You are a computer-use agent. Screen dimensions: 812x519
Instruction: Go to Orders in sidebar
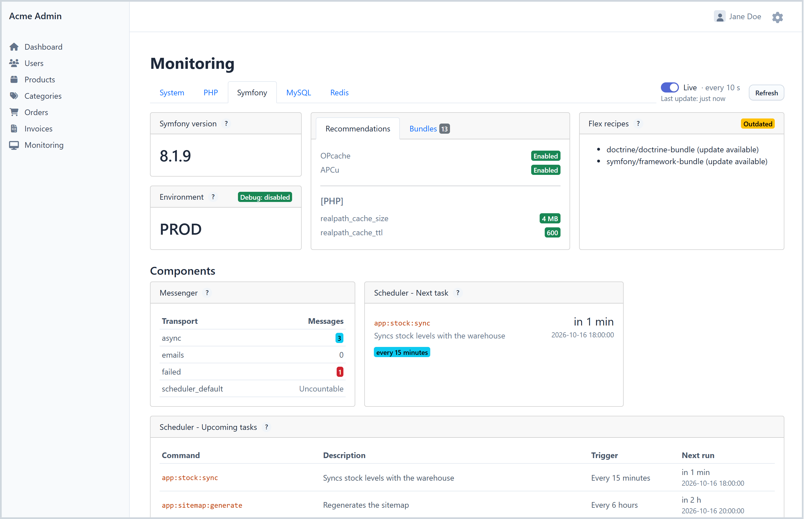[x=36, y=113]
